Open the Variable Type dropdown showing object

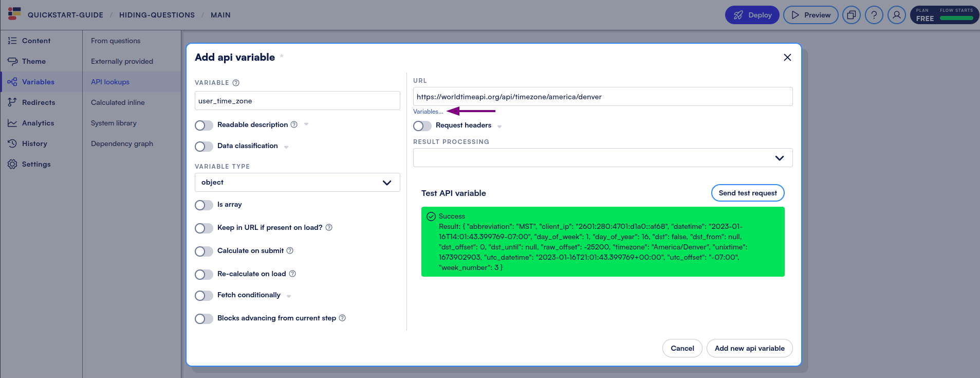pyautogui.click(x=297, y=183)
